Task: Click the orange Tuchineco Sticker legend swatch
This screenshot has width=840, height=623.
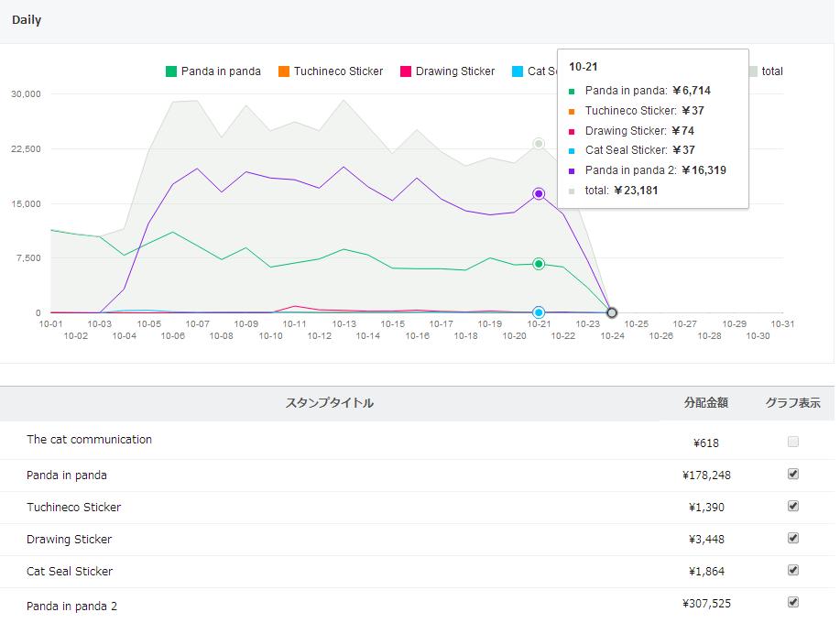Action: (284, 71)
